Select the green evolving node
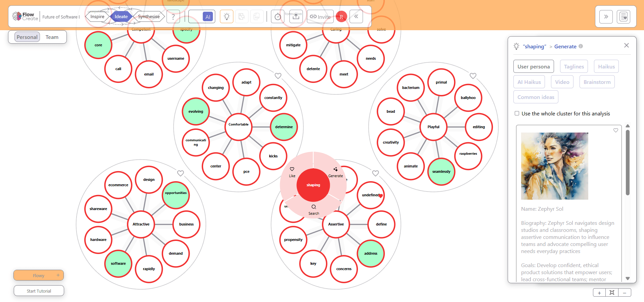The width and height of the screenshot is (644, 302). click(x=196, y=111)
